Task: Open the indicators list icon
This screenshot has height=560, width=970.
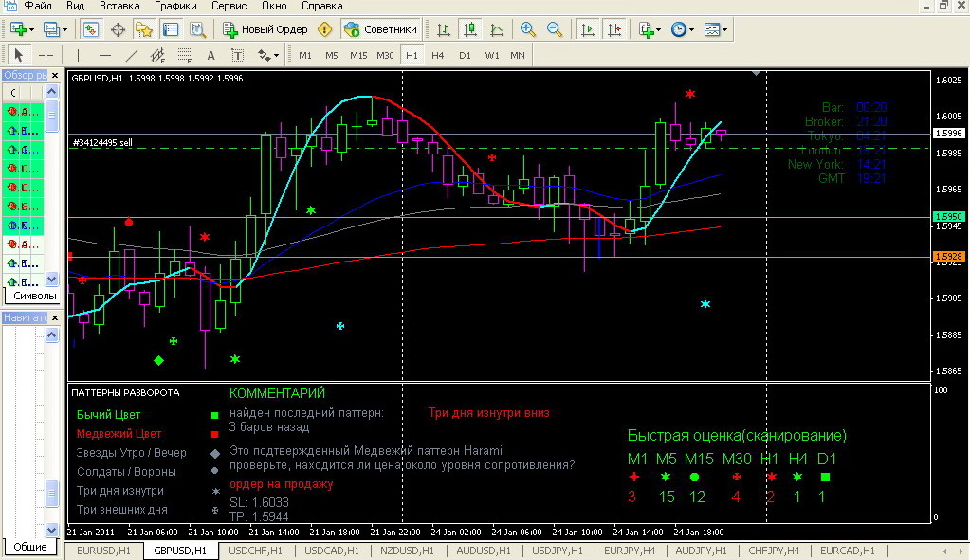Action: (646, 29)
